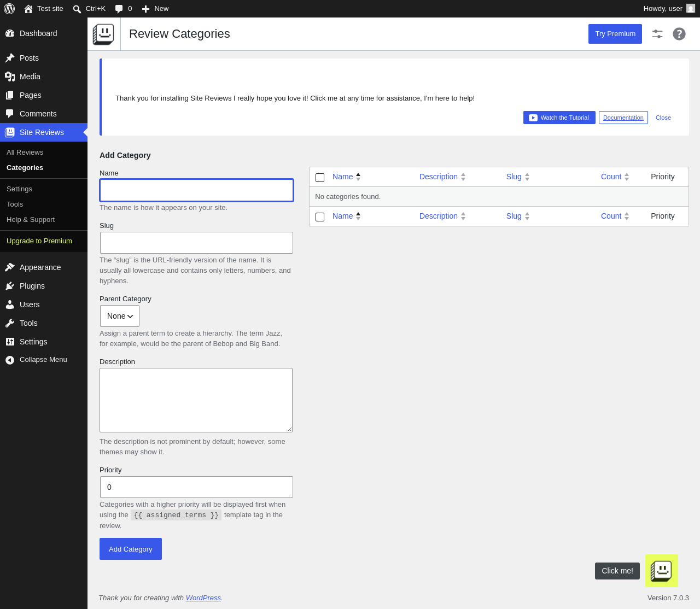Click the Comments bubble icon in sidebar
Image resolution: width=700 pixels, height=609 pixels.
click(10, 114)
